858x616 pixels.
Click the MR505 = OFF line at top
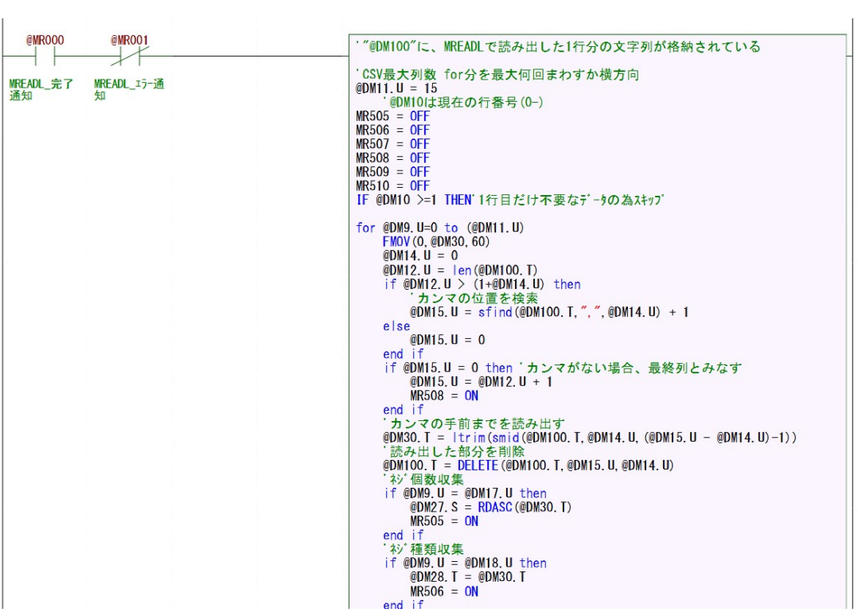[392, 116]
